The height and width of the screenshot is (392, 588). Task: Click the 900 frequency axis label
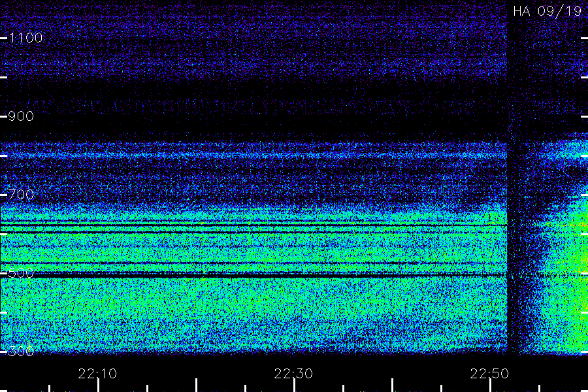pos(21,116)
